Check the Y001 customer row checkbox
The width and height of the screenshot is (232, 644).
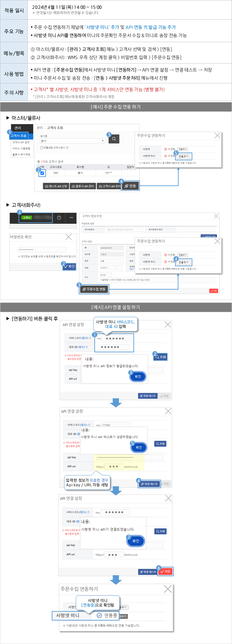point(42,173)
